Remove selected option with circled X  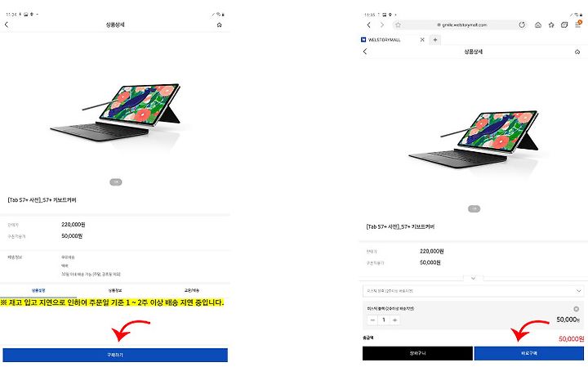(x=577, y=309)
